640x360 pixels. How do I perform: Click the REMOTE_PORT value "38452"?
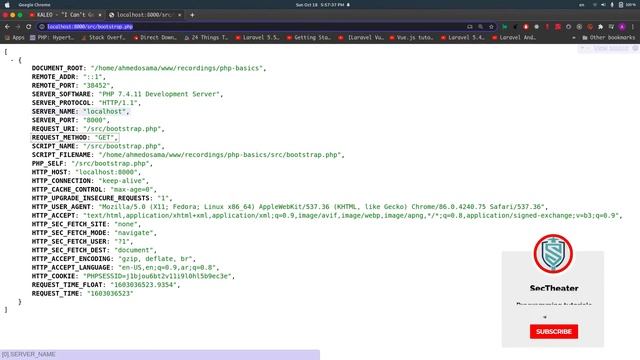pyautogui.click(x=98, y=85)
